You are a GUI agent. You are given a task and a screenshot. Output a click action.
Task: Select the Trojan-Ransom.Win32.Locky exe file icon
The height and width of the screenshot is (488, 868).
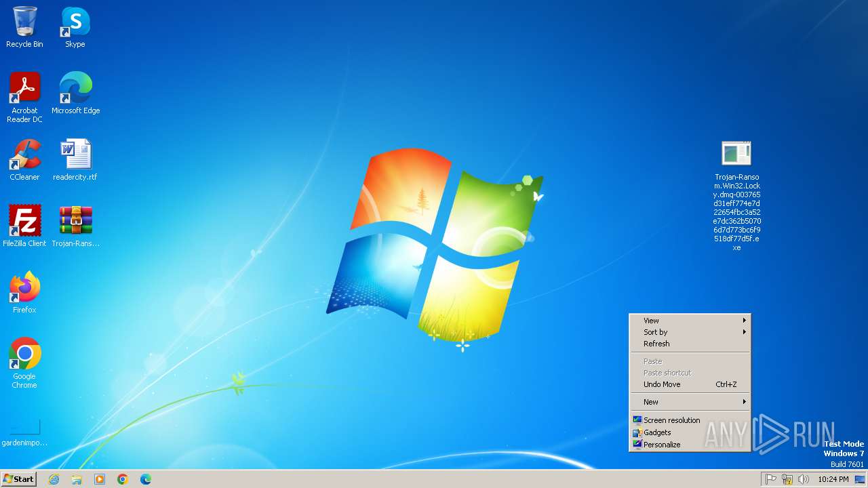coord(736,197)
